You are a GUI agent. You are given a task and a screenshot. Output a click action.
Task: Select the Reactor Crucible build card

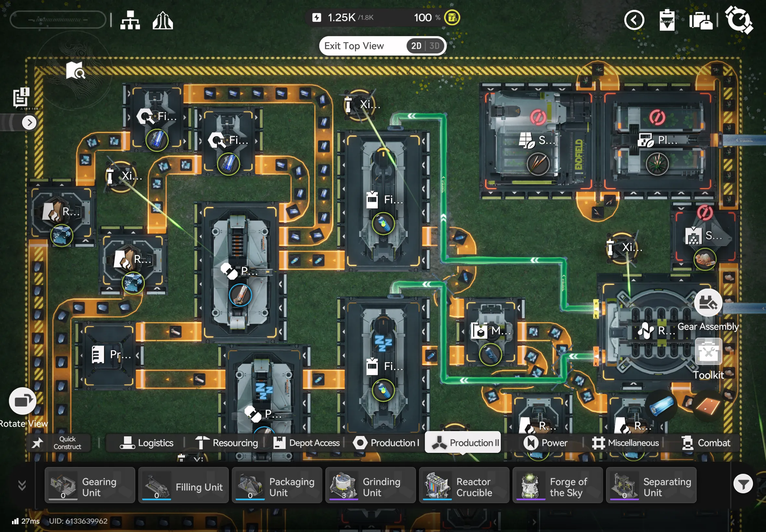(464, 485)
